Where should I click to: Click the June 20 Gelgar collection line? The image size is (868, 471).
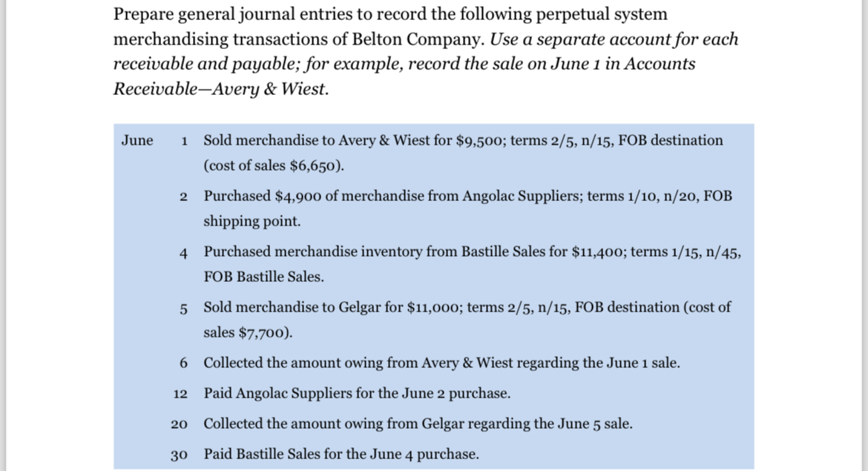[x=418, y=424]
